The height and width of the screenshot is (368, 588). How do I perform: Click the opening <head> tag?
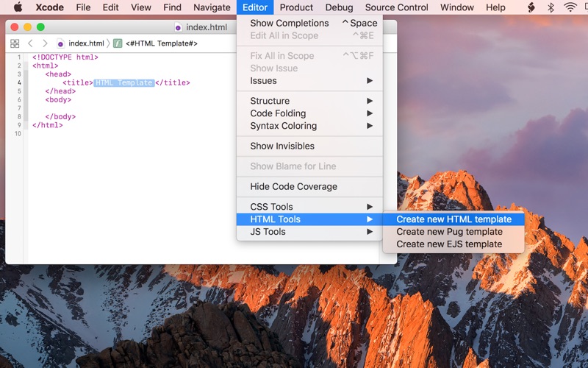(x=58, y=74)
